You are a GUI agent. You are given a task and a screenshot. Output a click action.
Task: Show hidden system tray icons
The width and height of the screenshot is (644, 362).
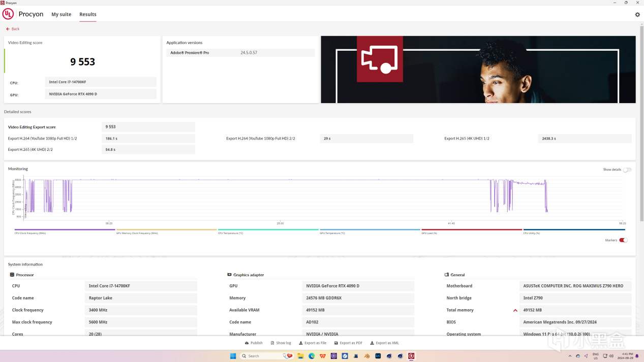(x=571, y=356)
